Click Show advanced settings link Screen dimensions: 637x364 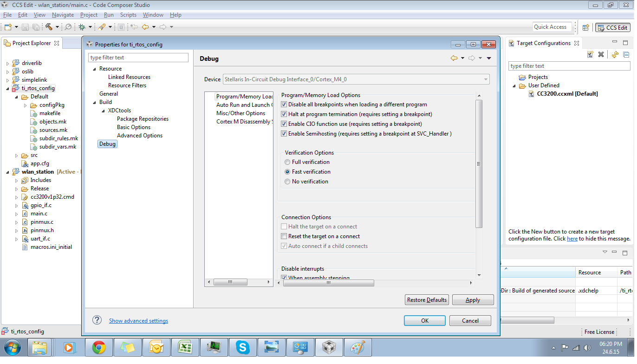[x=138, y=321]
